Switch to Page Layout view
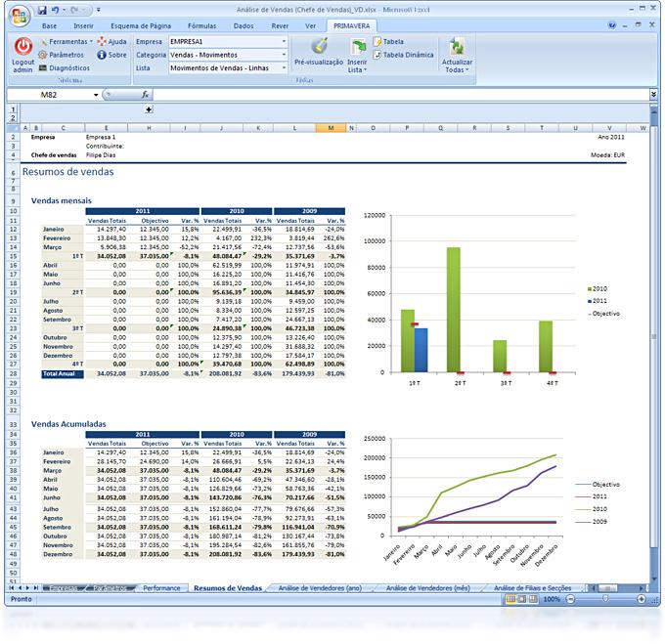 pyautogui.click(x=522, y=599)
